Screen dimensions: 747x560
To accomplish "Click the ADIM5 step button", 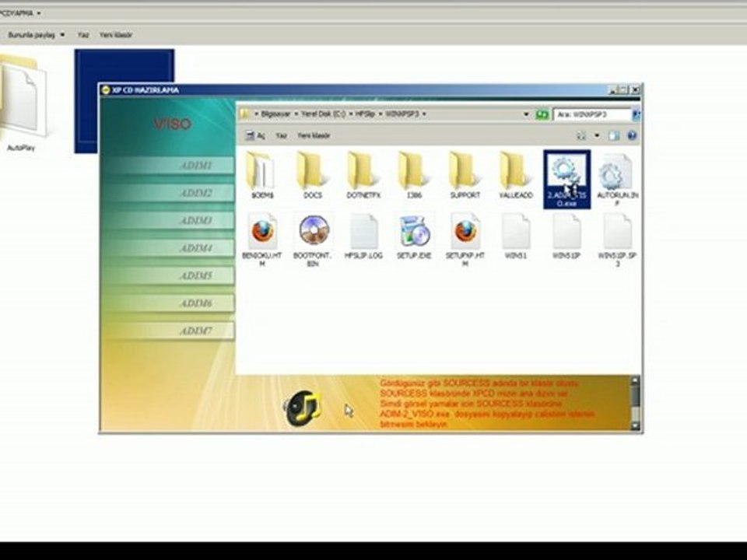I will (x=170, y=276).
